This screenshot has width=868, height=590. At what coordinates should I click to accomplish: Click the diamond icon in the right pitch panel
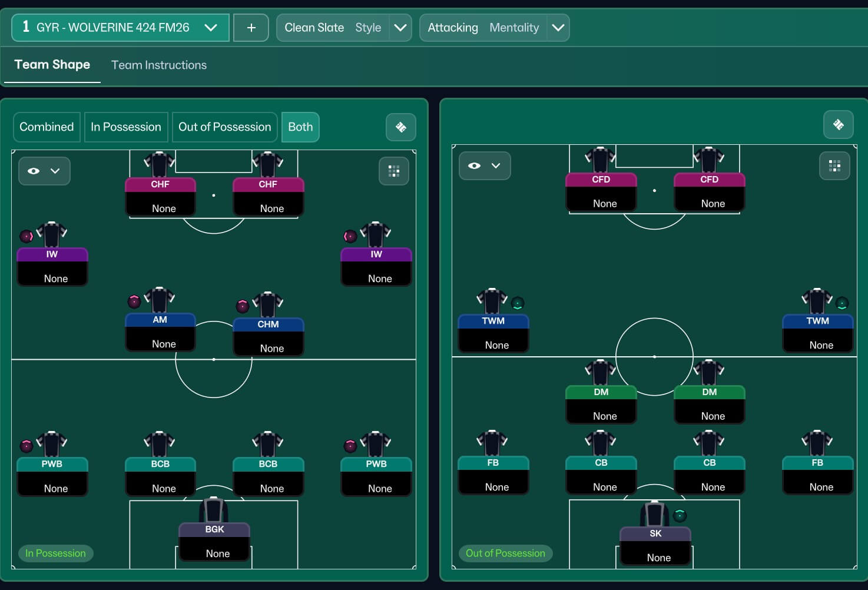[x=838, y=124]
